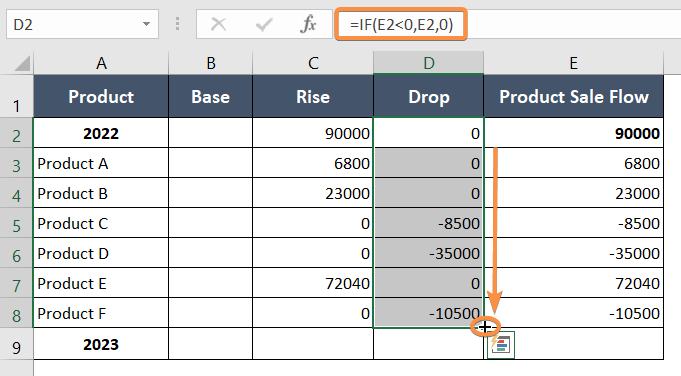Select row 7 header

coord(17,283)
